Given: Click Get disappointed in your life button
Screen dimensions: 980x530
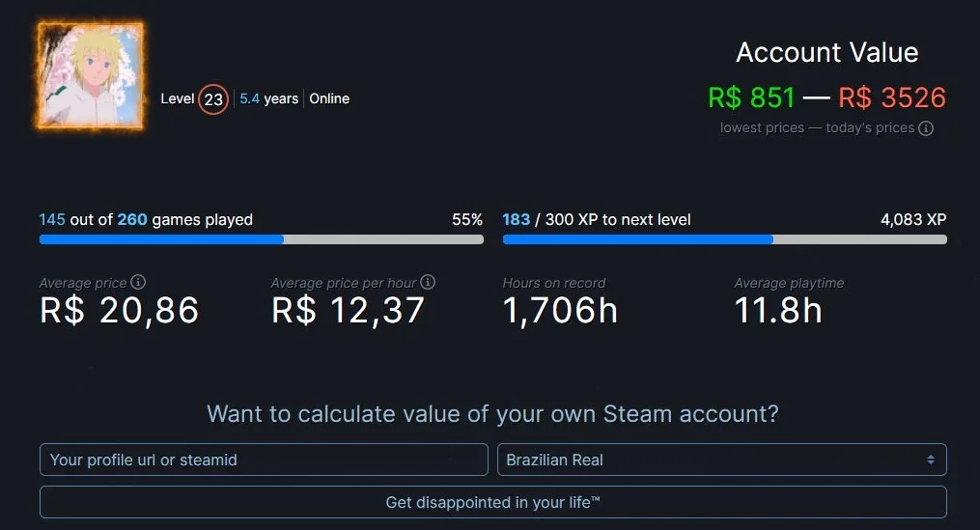Looking at the screenshot, I should (x=493, y=502).
